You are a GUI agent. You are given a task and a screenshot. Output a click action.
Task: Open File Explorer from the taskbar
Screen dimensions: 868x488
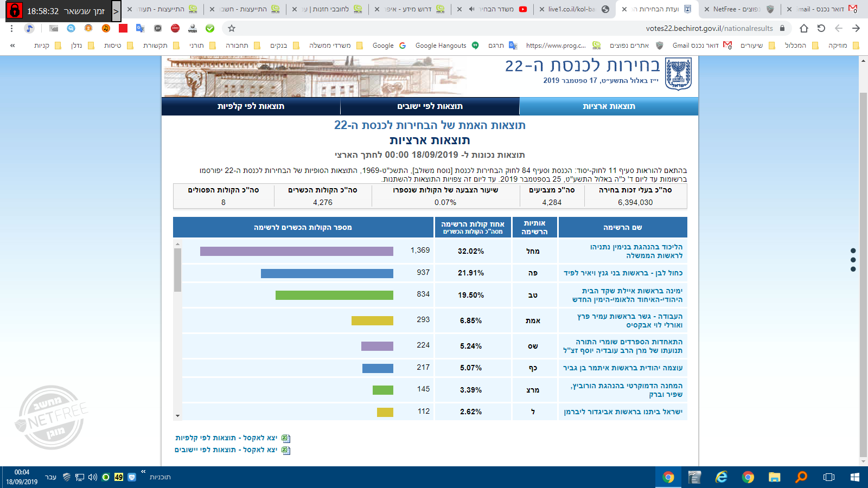(x=775, y=477)
